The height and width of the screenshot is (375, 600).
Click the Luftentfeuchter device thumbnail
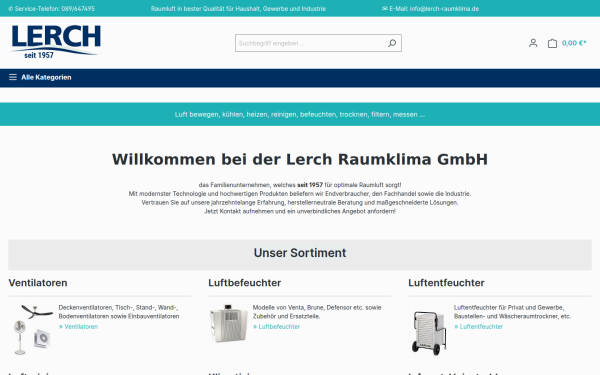(x=429, y=333)
